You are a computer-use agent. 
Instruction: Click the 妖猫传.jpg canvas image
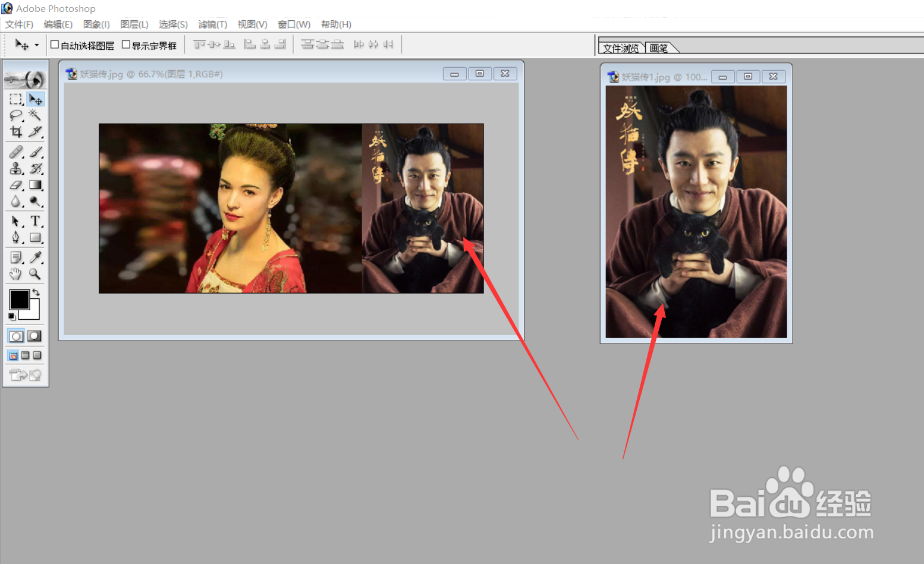291,208
